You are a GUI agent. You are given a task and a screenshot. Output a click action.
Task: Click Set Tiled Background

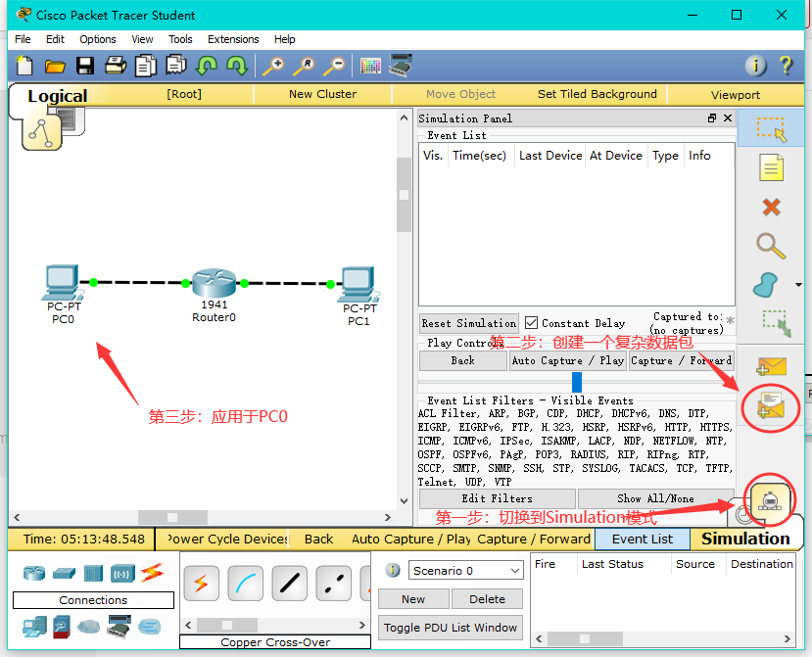597,94
